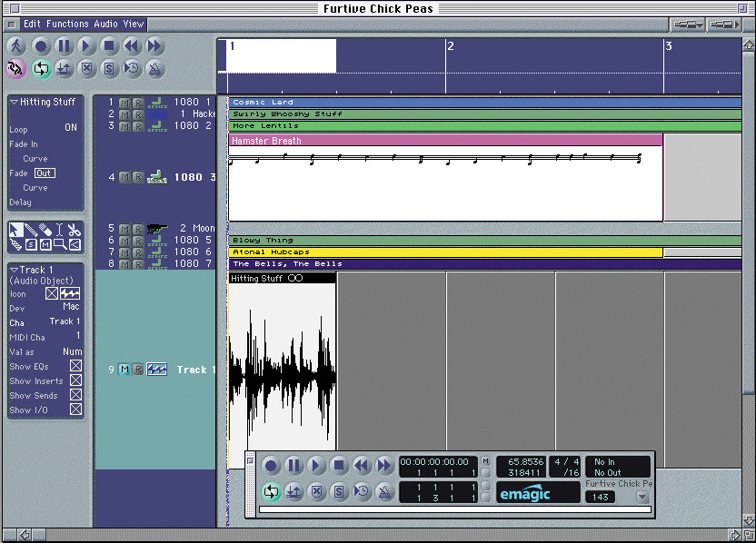Enable the metronome in the floating transport window
756x543 pixels.
tap(385, 491)
